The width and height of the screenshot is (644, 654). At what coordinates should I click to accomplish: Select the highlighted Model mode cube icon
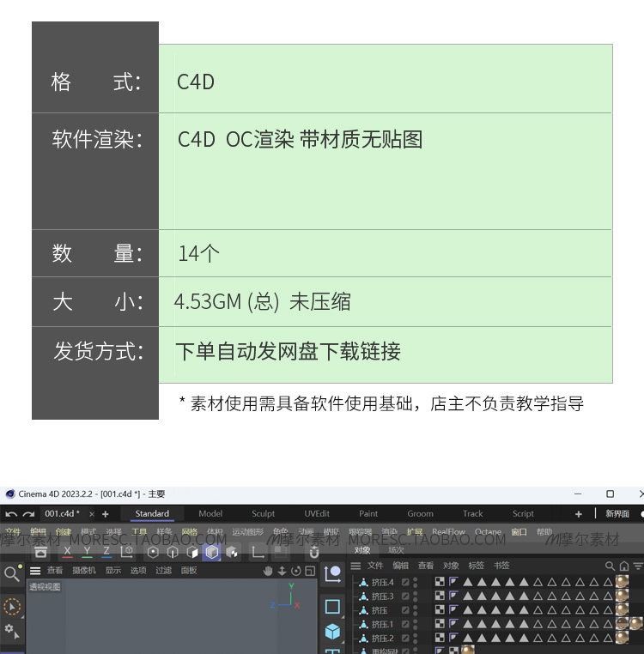point(211,552)
